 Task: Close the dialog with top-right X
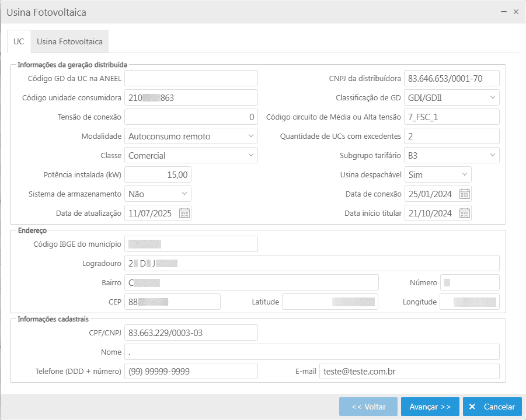pyautogui.click(x=516, y=12)
